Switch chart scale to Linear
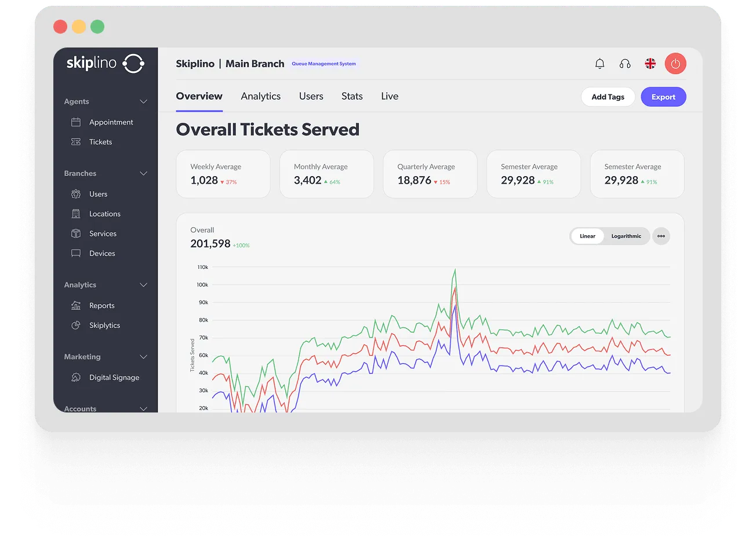 587,236
